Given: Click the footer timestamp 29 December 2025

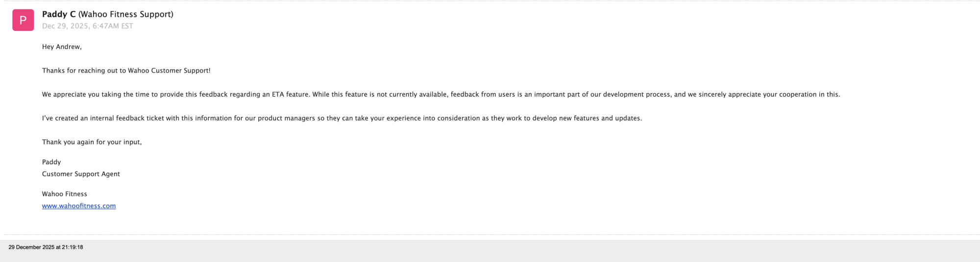Looking at the screenshot, I should pyautogui.click(x=46, y=247).
